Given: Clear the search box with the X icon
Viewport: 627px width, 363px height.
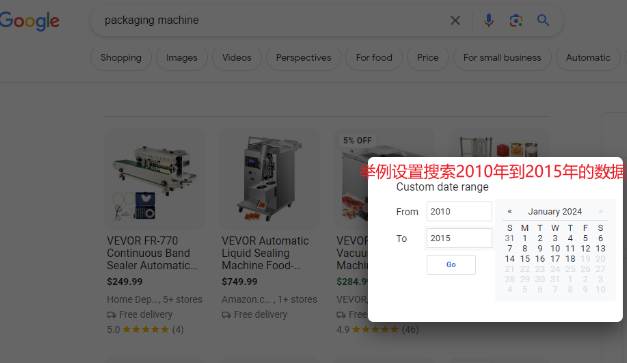Looking at the screenshot, I should [x=455, y=20].
